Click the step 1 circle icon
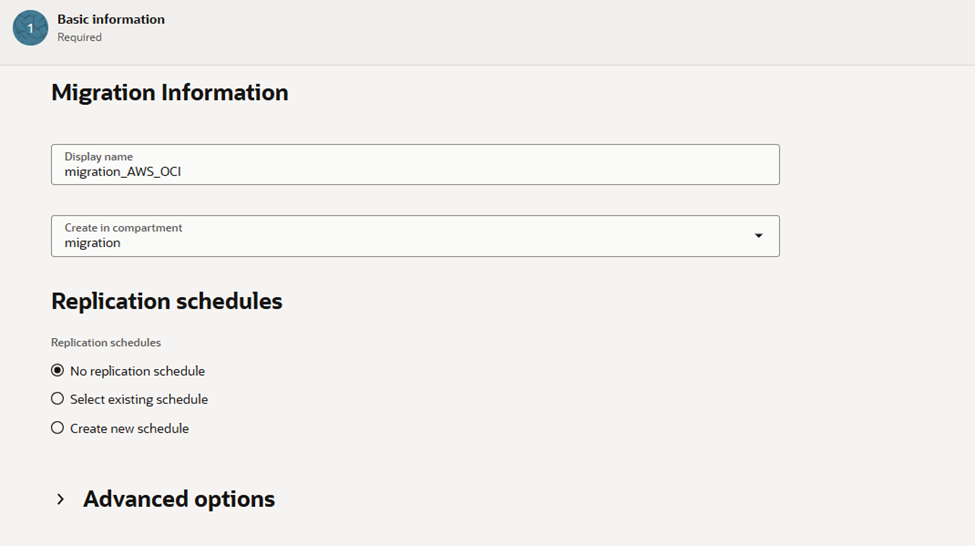Screen dimensions: 975x546 pos(30,28)
